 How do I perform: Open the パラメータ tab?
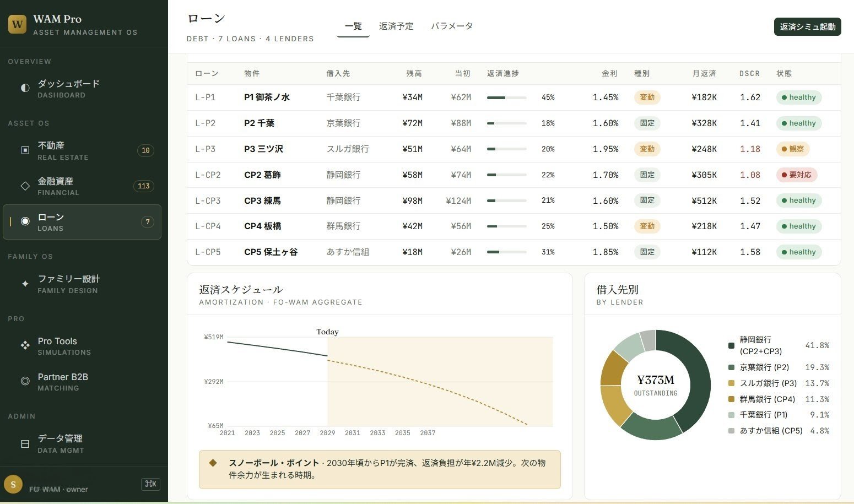[452, 26]
